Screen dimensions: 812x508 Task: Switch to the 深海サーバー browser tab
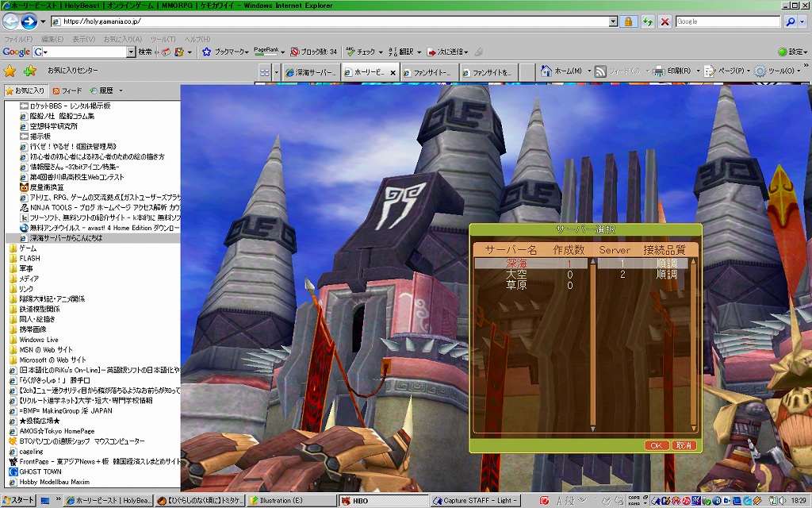(x=311, y=72)
